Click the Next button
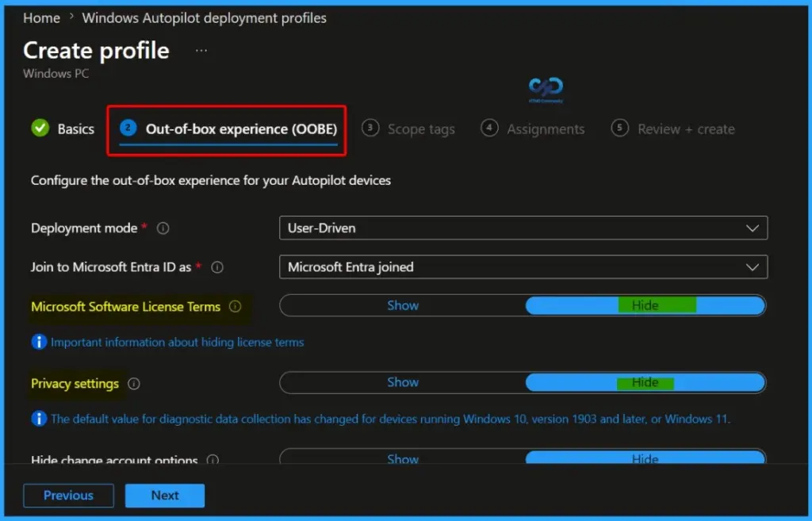 pos(165,496)
